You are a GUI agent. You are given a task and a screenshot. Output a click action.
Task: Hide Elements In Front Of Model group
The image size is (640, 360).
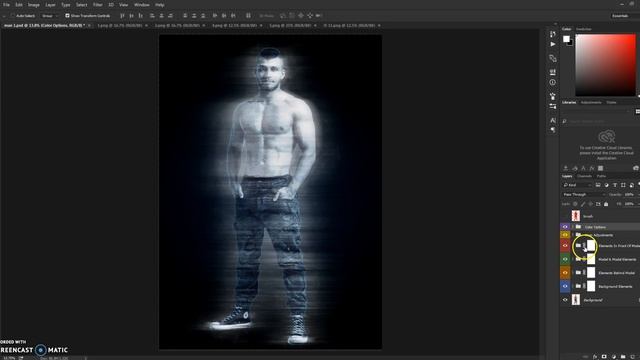click(x=565, y=246)
